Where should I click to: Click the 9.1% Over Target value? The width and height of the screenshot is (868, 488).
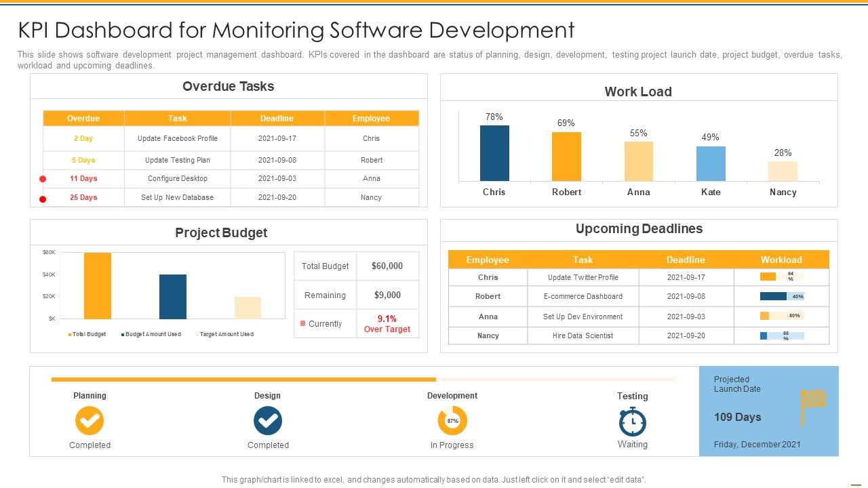(x=387, y=324)
